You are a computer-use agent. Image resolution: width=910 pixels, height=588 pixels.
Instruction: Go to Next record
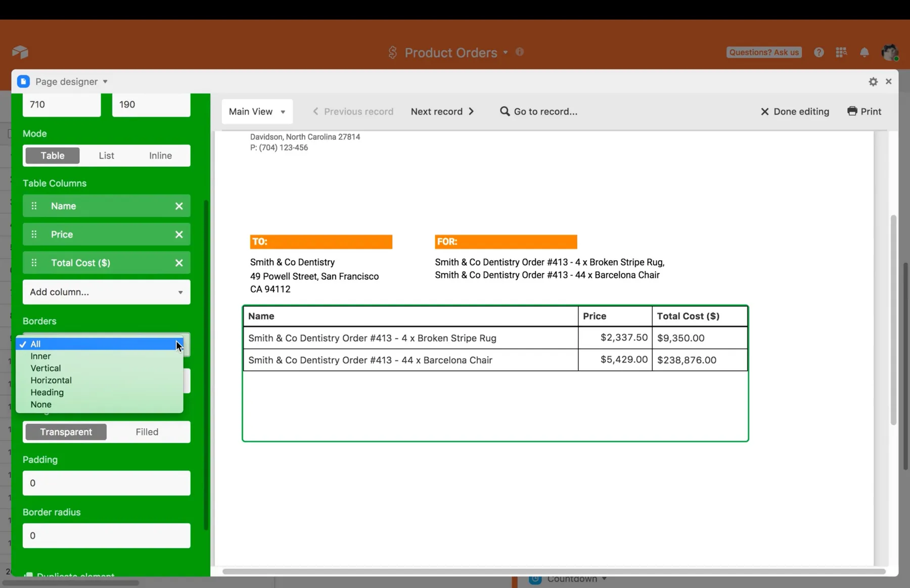coord(442,112)
